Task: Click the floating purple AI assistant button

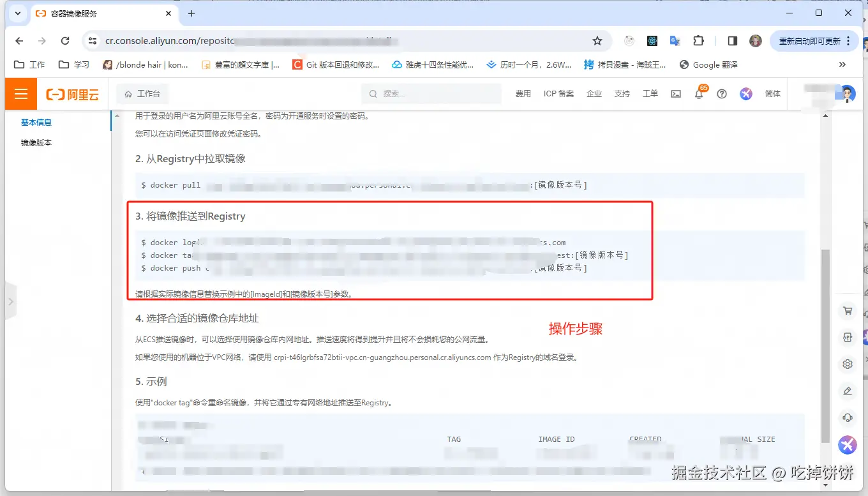Action: pos(848,445)
